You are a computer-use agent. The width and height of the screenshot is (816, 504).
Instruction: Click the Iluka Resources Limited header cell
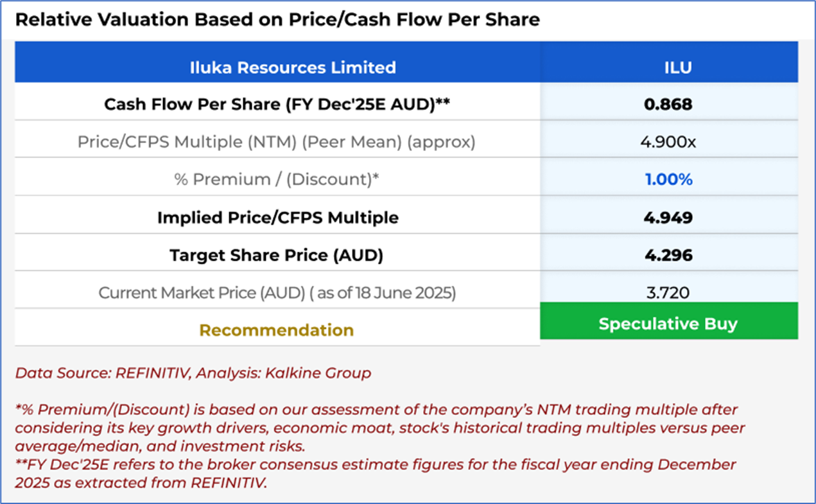pyautogui.click(x=293, y=67)
